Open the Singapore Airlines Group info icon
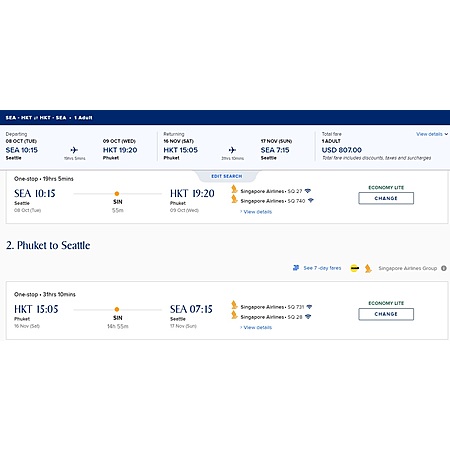The image size is (450, 450). [444, 268]
